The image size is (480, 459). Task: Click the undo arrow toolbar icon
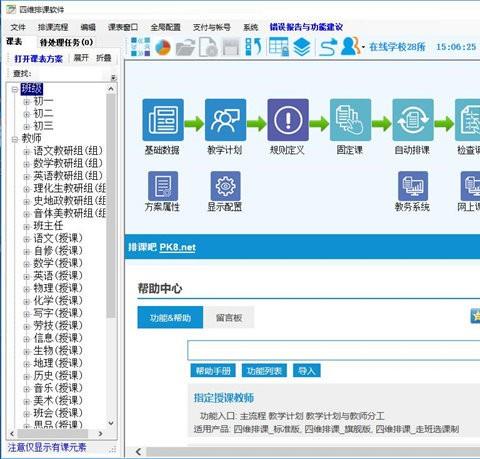(x=254, y=47)
